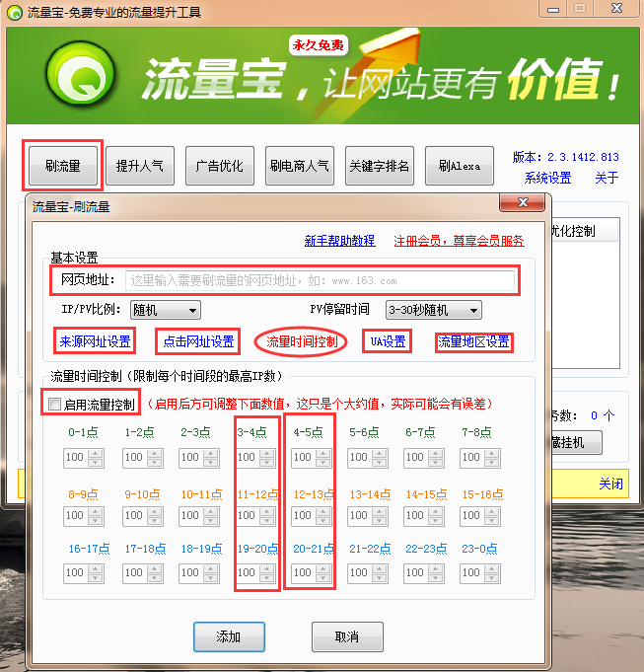Click the 19-20点 value field
The image size is (644, 672).
tap(249, 573)
